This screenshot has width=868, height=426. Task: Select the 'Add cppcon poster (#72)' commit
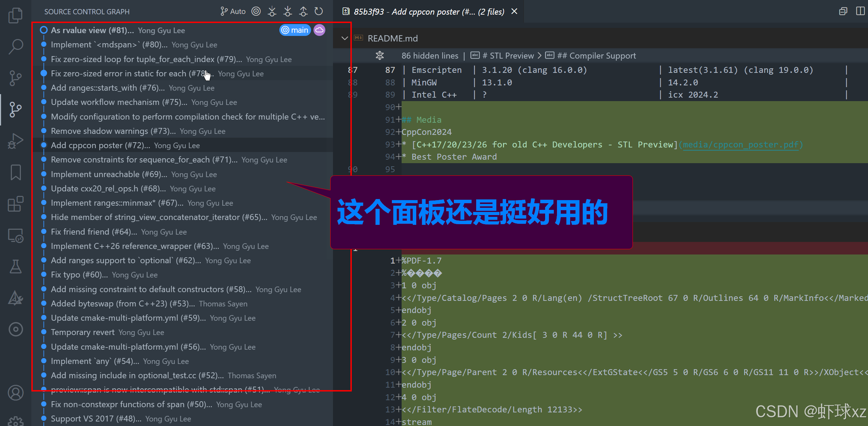100,145
